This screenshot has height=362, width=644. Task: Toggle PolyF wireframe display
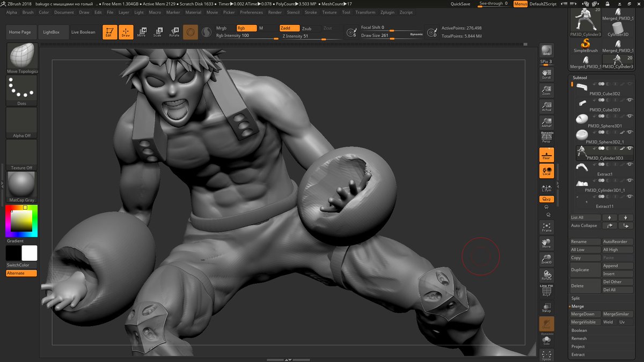point(546,291)
